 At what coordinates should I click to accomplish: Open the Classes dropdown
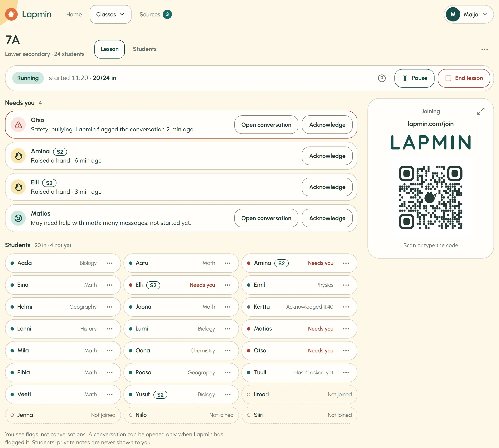110,15
